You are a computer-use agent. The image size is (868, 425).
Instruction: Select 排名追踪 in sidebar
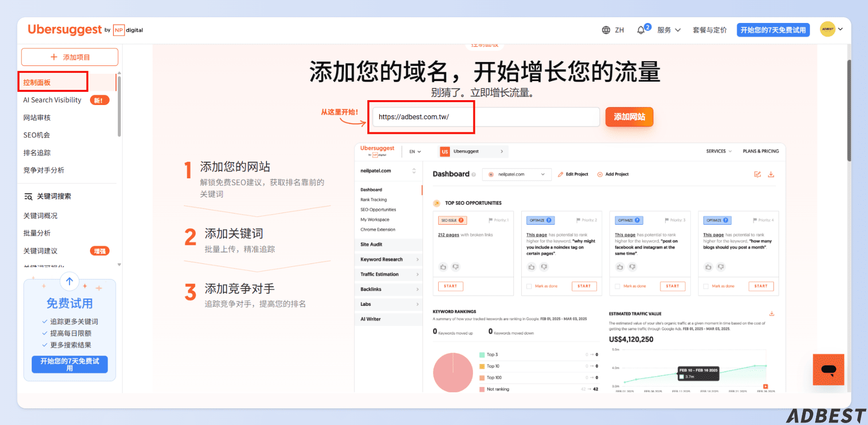(37, 153)
